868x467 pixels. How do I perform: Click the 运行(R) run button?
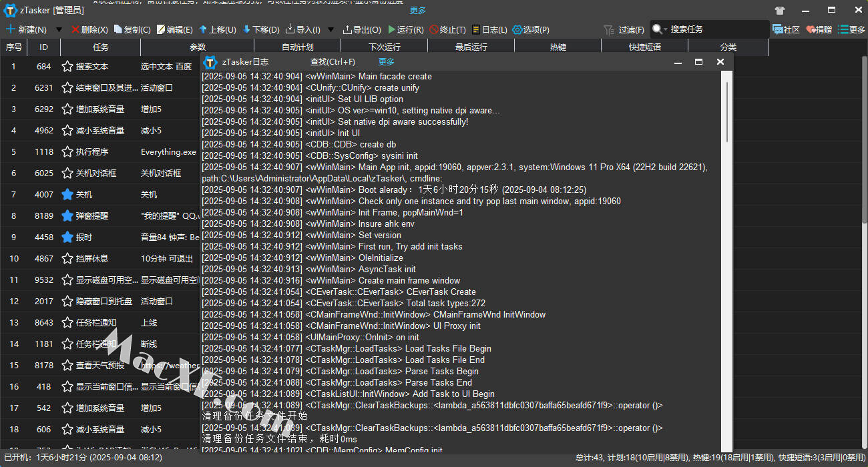point(405,30)
